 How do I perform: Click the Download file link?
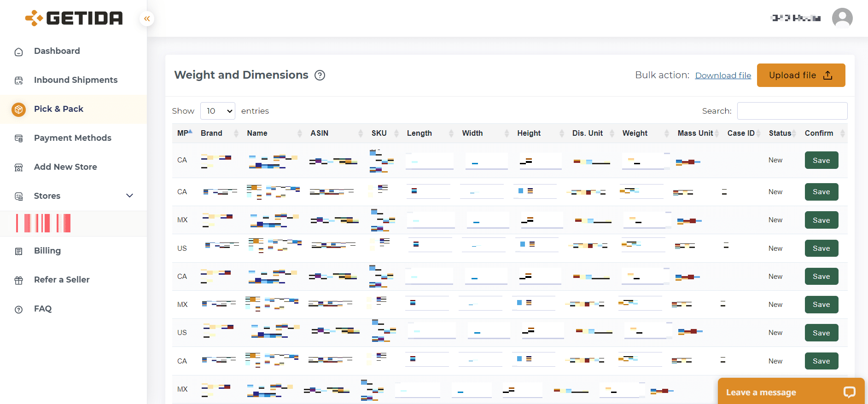723,75
